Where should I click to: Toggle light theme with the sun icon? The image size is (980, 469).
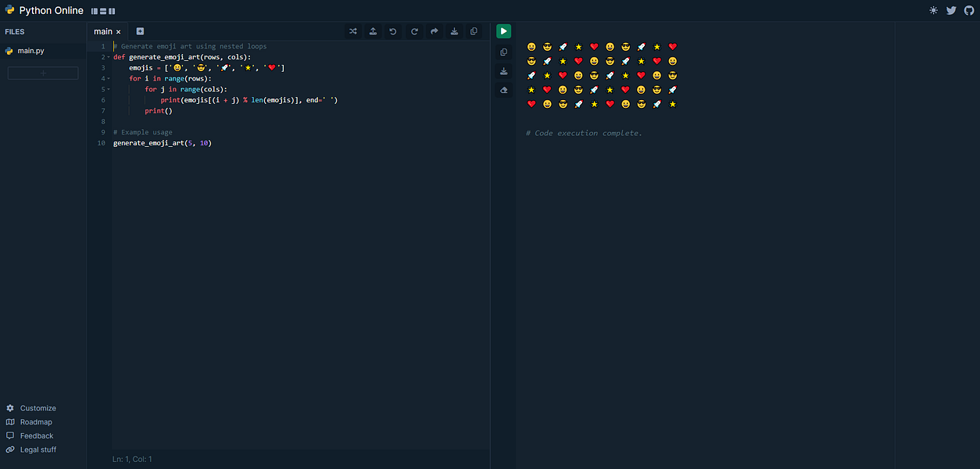(x=933, y=10)
